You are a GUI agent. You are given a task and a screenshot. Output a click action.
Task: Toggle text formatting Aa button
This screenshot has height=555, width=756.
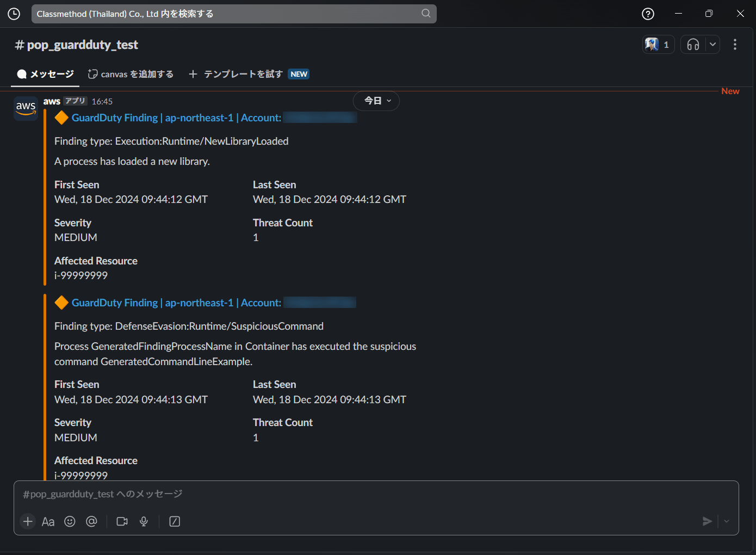(48, 521)
